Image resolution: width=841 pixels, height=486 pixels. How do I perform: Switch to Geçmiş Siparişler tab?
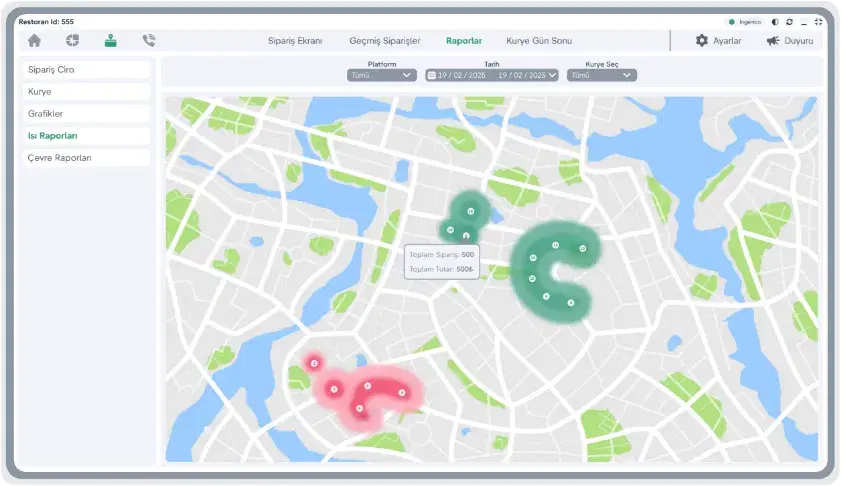(x=385, y=41)
